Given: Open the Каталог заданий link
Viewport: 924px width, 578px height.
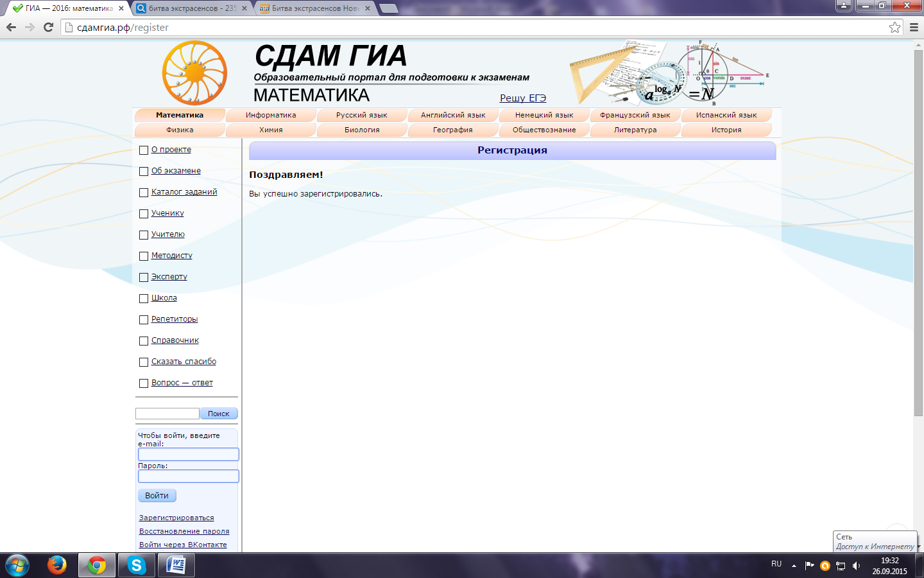Looking at the screenshot, I should (x=184, y=192).
